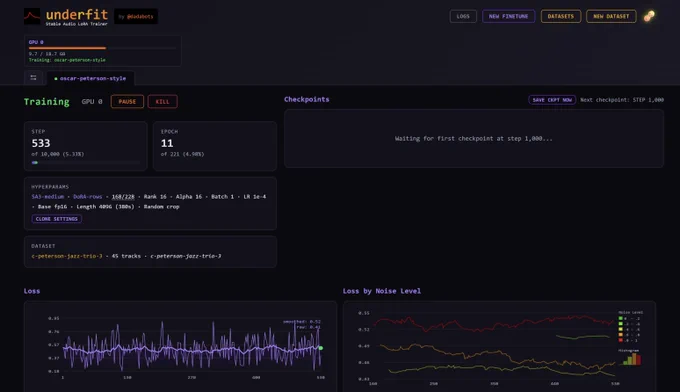Click the Training heading
This screenshot has width=680, height=392.
coord(46,101)
